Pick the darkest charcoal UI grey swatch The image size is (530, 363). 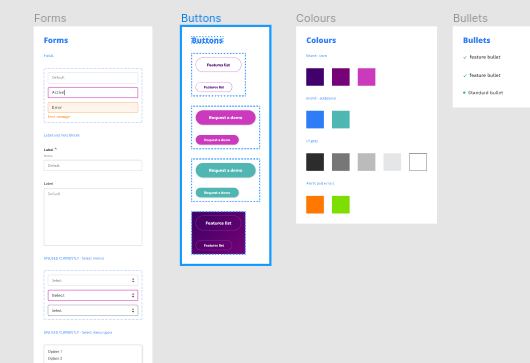(x=315, y=162)
